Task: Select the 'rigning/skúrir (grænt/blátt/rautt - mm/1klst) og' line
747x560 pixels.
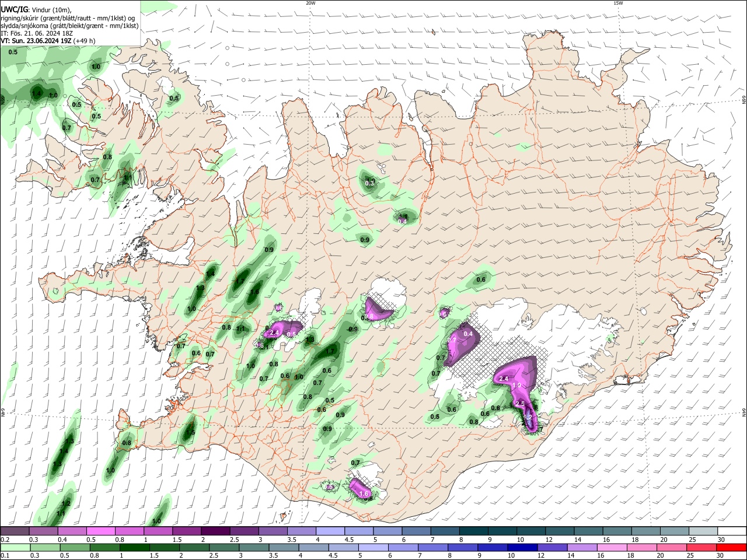Action: pyautogui.click(x=68, y=18)
